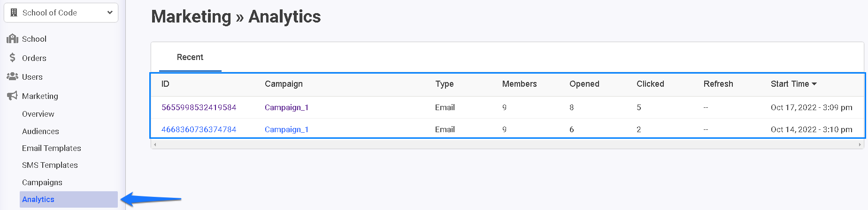Select Analytics in the sidebar
Screen dimensions: 868x210
coord(69,199)
